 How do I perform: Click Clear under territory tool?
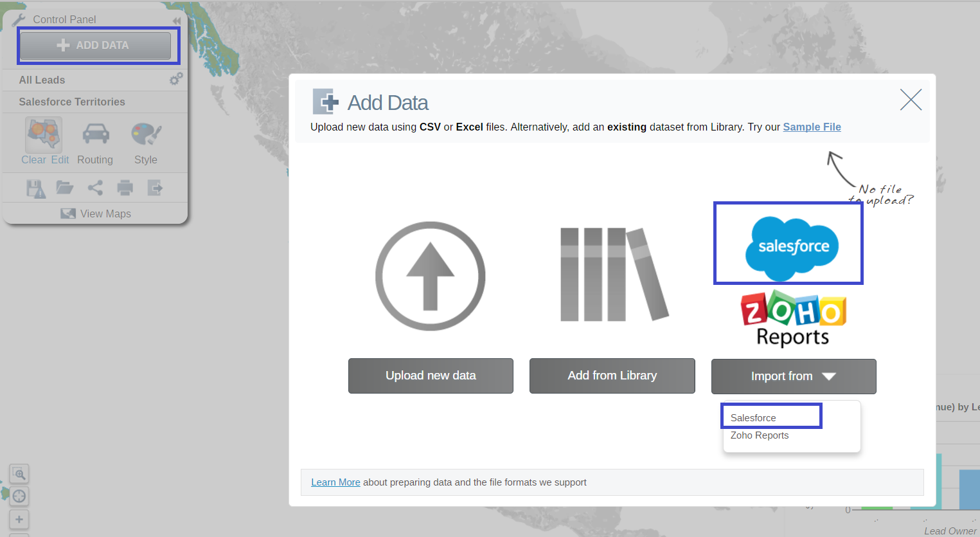coord(33,159)
